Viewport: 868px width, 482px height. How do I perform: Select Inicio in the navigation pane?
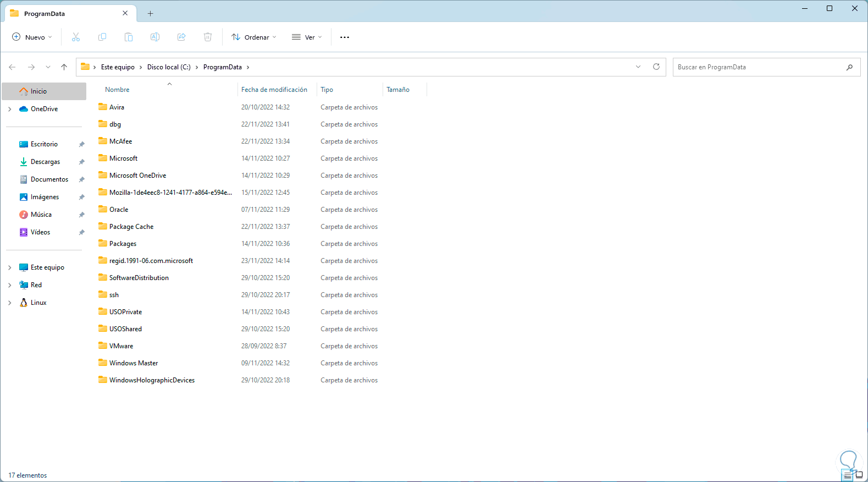click(x=44, y=91)
